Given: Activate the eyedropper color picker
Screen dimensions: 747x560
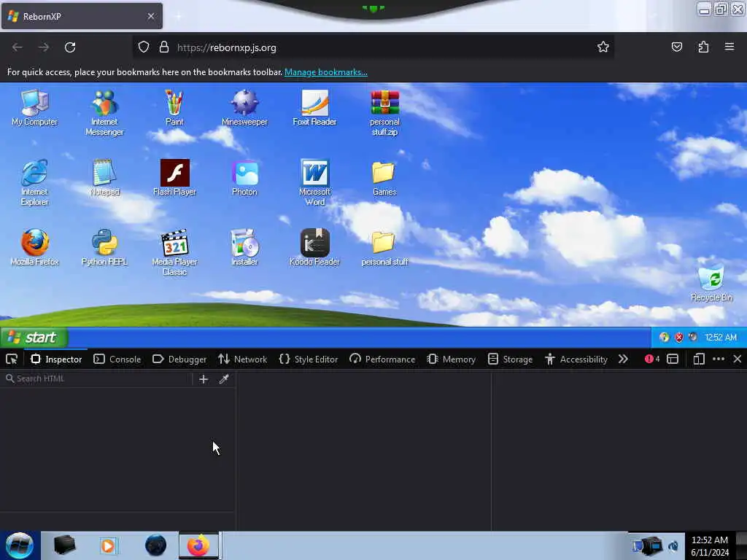Looking at the screenshot, I should (x=224, y=379).
